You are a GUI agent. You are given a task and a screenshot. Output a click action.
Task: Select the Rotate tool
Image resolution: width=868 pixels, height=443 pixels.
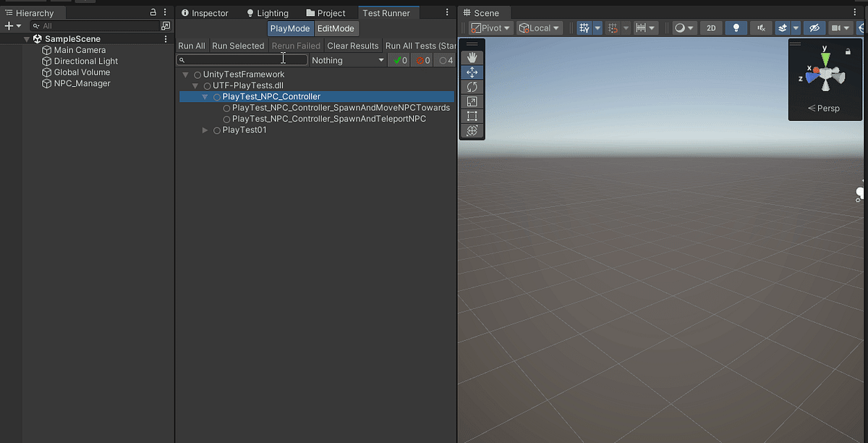472,87
